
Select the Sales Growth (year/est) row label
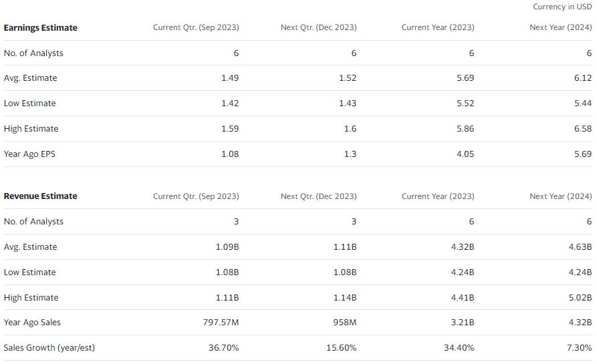tap(49, 347)
